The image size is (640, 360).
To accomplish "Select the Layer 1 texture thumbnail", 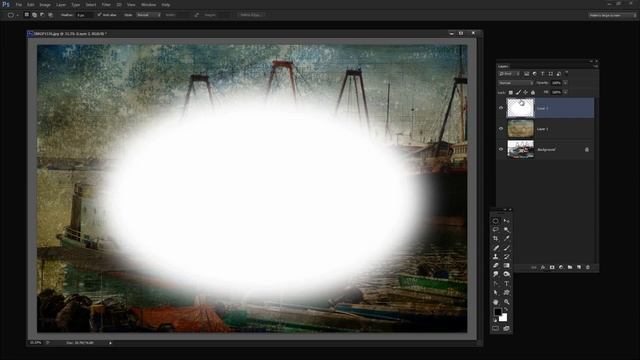I will click(520, 129).
